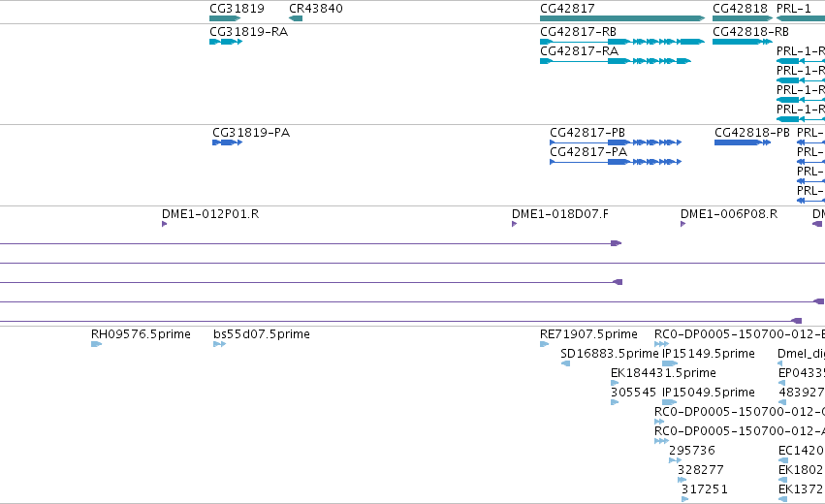Click the CG42817-RB transcript glyph
Viewport: 825px width, 504px height.
click(x=622, y=42)
